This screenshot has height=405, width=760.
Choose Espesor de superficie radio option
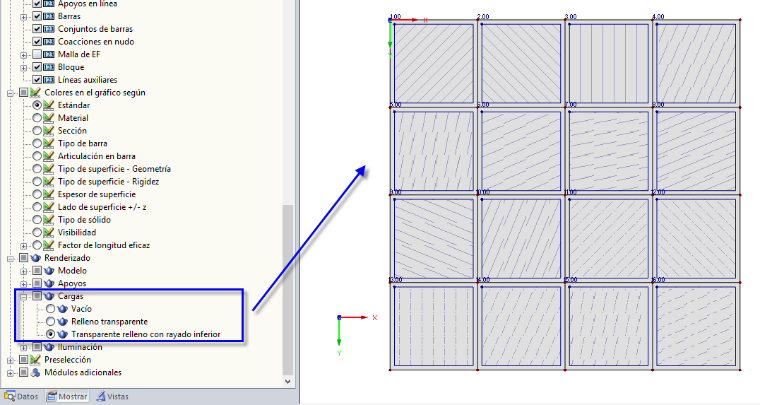[37, 194]
